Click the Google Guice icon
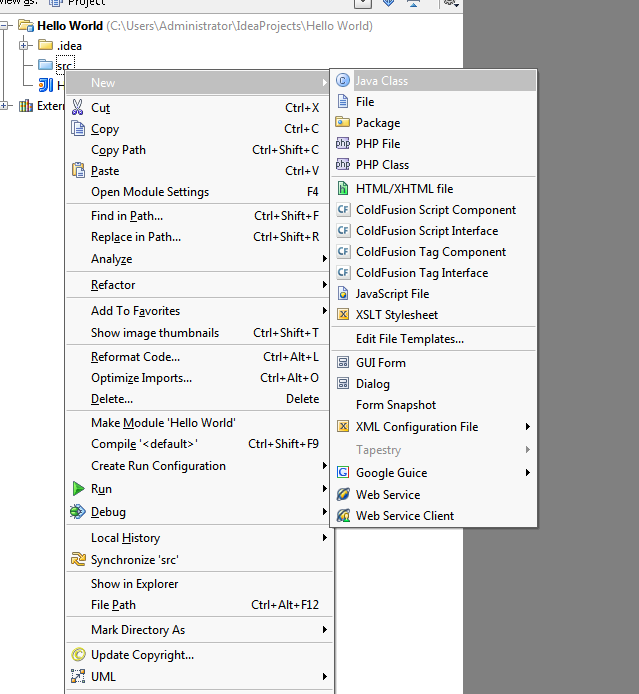This screenshot has height=694, width=639. click(x=343, y=472)
